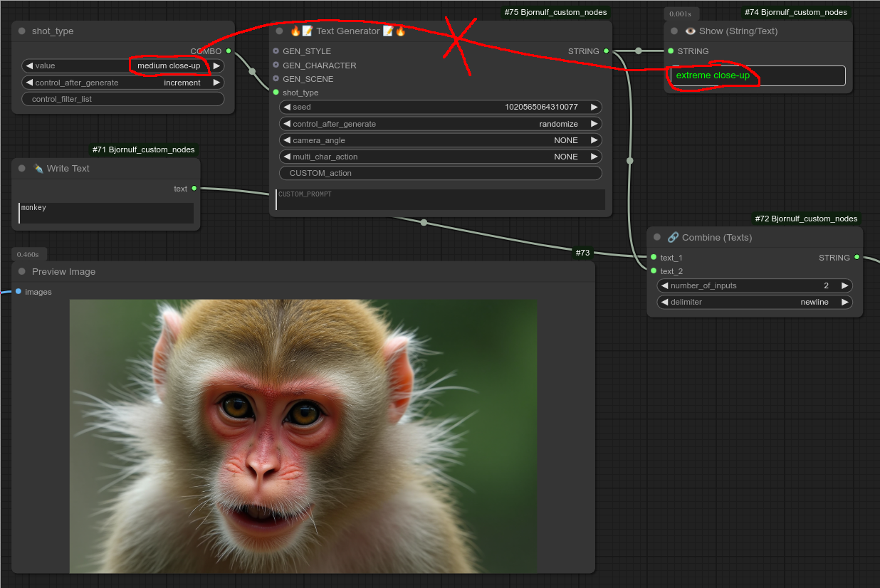Collapse the Text Generator node via its dot
The width and height of the screenshot is (880, 588).
[280, 31]
